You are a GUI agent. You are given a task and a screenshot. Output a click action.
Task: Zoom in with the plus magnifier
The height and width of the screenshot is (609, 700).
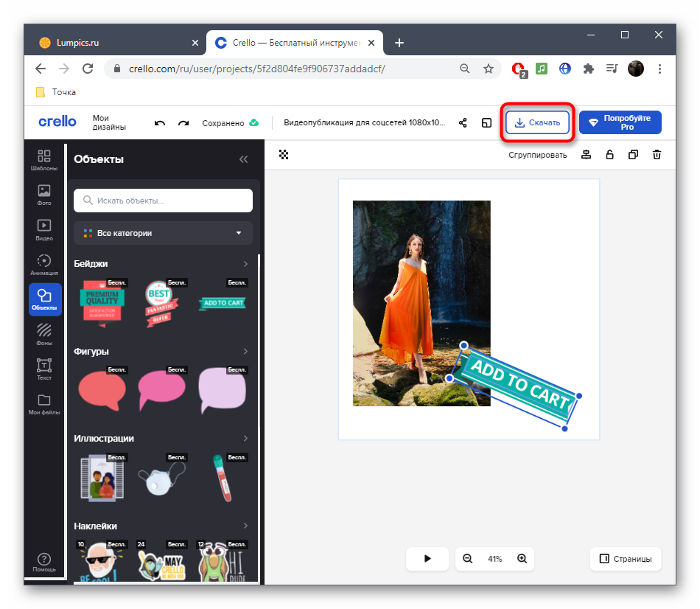click(x=522, y=559)
